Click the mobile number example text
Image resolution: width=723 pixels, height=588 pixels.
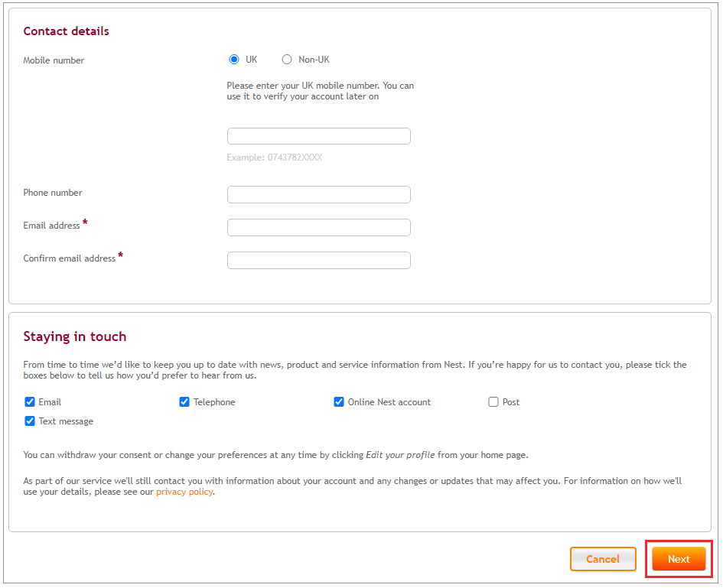click(x=275, y=157)
